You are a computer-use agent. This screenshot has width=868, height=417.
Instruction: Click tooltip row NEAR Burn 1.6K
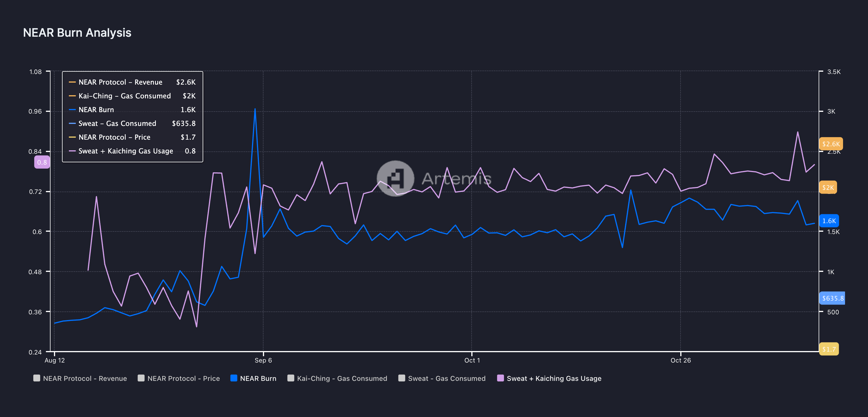(x=132, y=110)
